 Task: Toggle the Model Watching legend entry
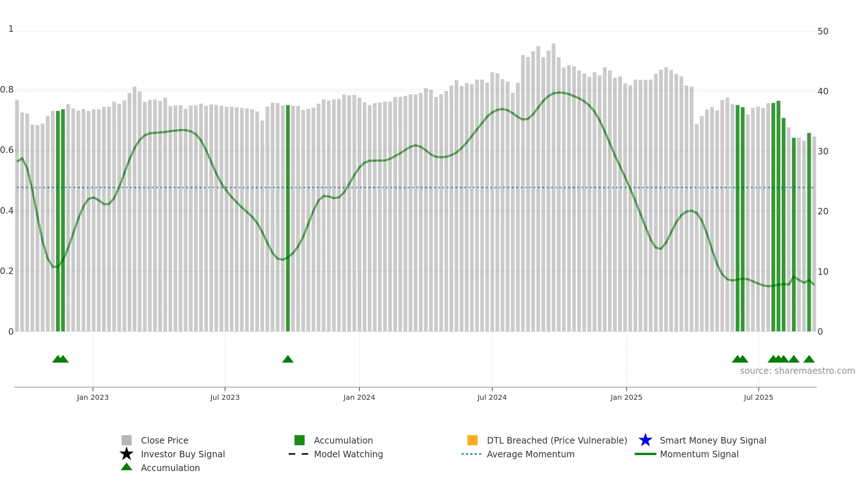click(348, 454)
